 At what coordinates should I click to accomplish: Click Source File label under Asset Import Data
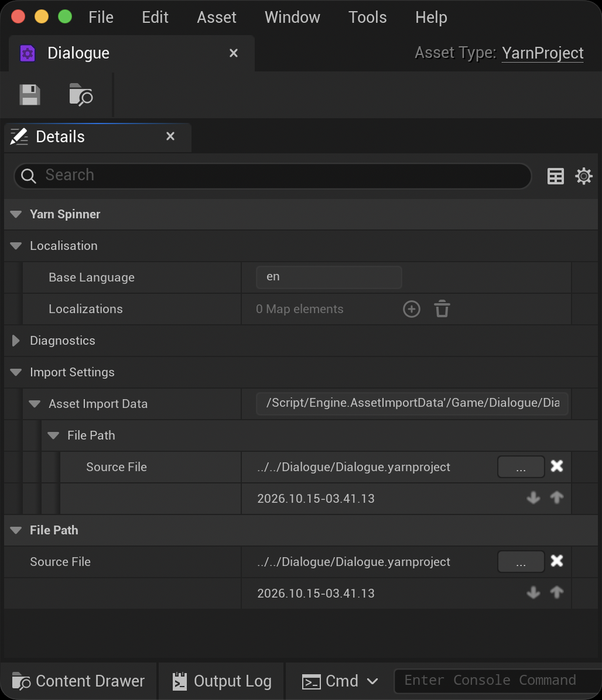[x=116, y=467]
